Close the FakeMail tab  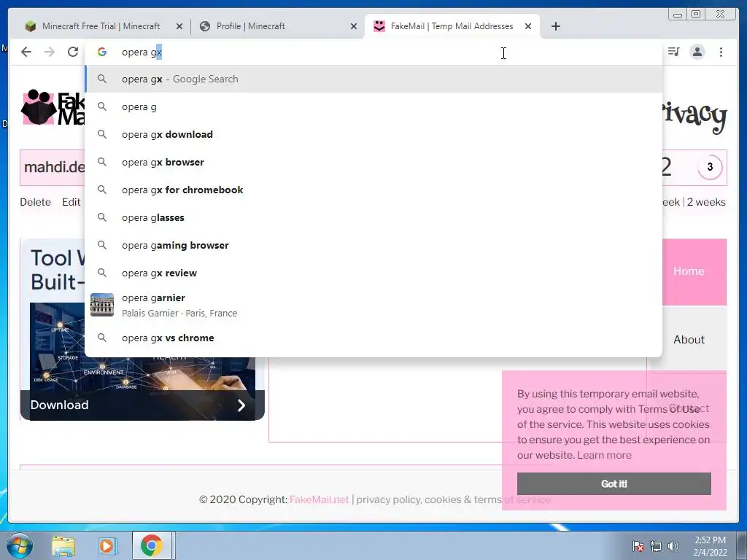pyautogui.click(x=528, y=26)
